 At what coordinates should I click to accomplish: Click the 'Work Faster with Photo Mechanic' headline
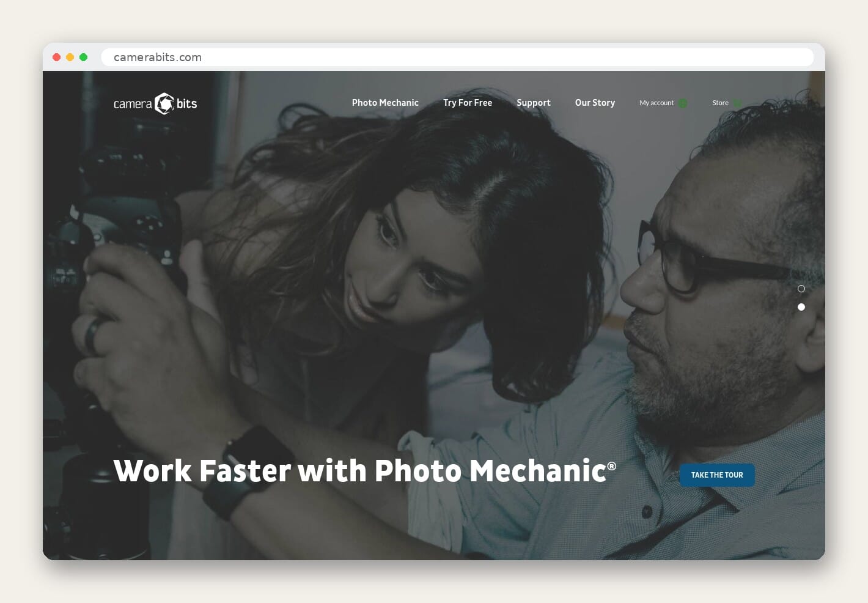[x=365, y=471]
